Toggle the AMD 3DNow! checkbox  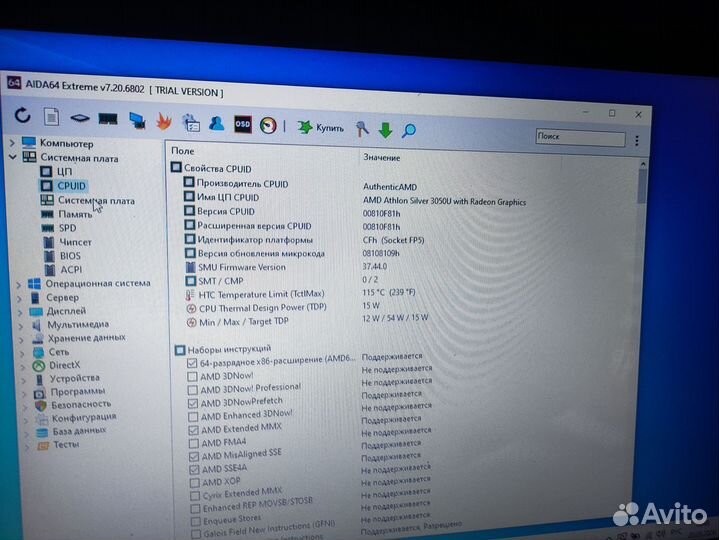[193, 377]
